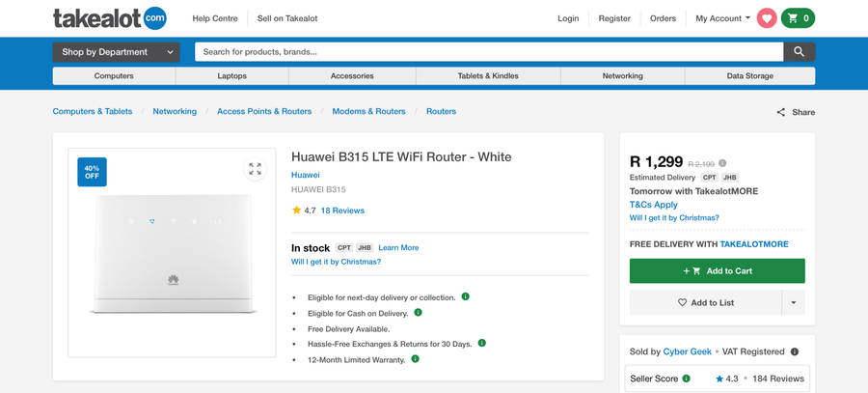Screen dimensions: 868x393
Task: Open the shopping cart icon
Action: coord(798,18)
